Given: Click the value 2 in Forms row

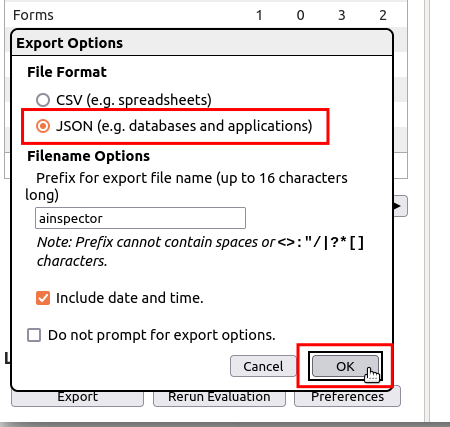Looking at the screenshot, I should click(x=383, y=15).
